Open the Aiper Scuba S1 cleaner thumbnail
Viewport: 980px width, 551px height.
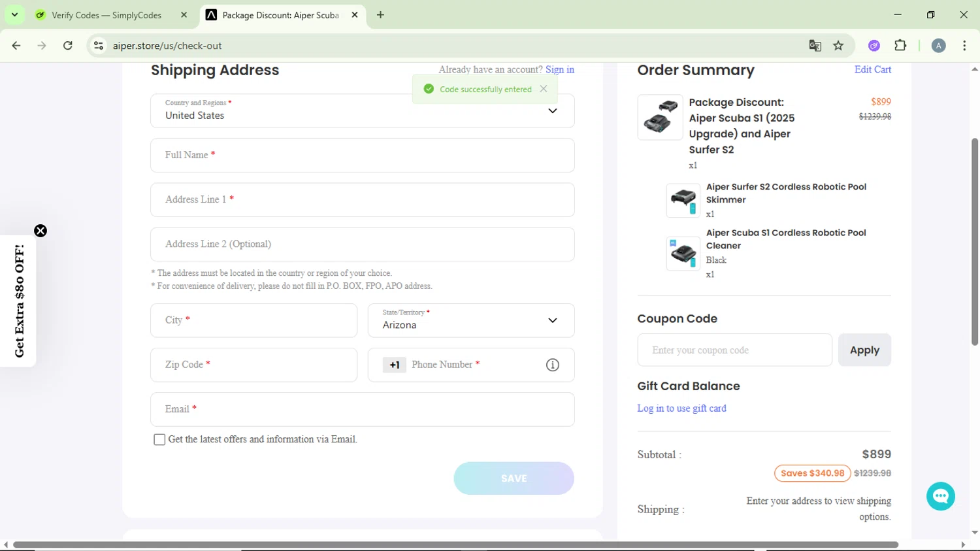point(683,253)
